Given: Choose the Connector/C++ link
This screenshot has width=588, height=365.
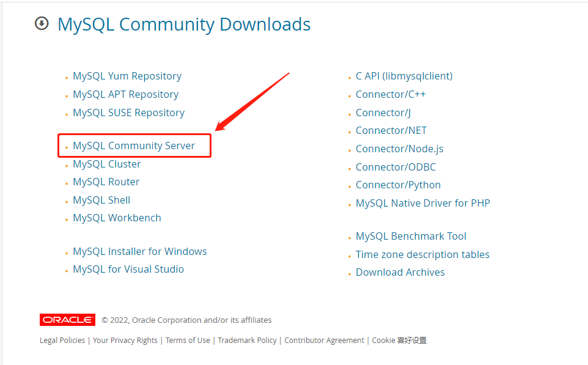Looking at the screenshot, I should (391, 94).
